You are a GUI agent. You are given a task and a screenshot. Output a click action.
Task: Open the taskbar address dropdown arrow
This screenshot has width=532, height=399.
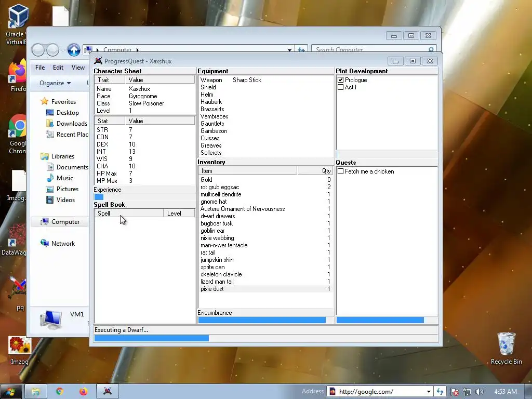(429, 392)
